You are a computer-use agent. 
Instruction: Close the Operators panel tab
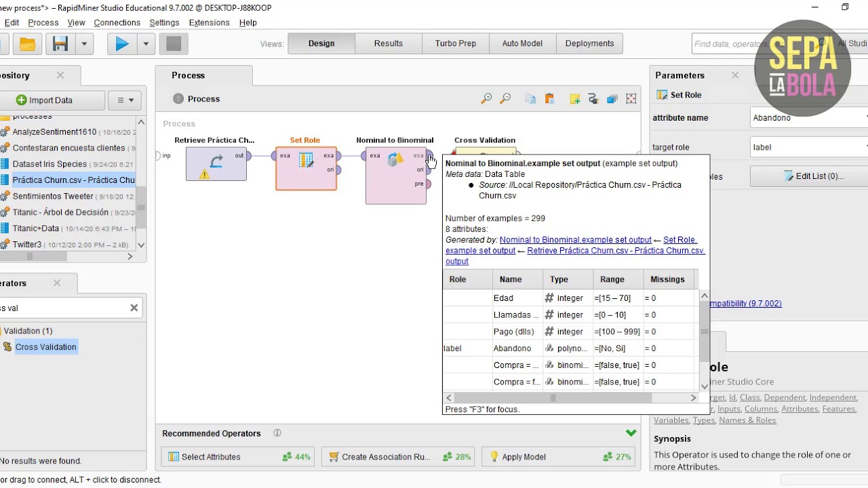coord(57,283)
